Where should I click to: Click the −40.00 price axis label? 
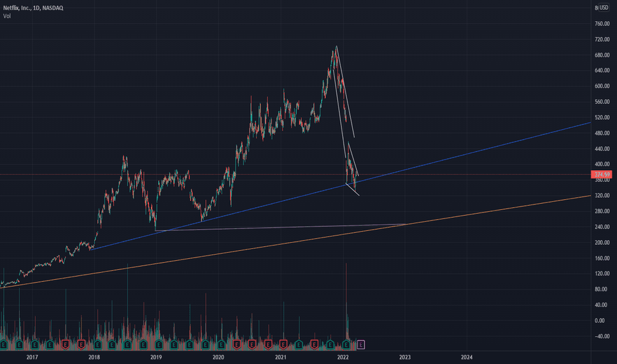(x=602, y=336)
